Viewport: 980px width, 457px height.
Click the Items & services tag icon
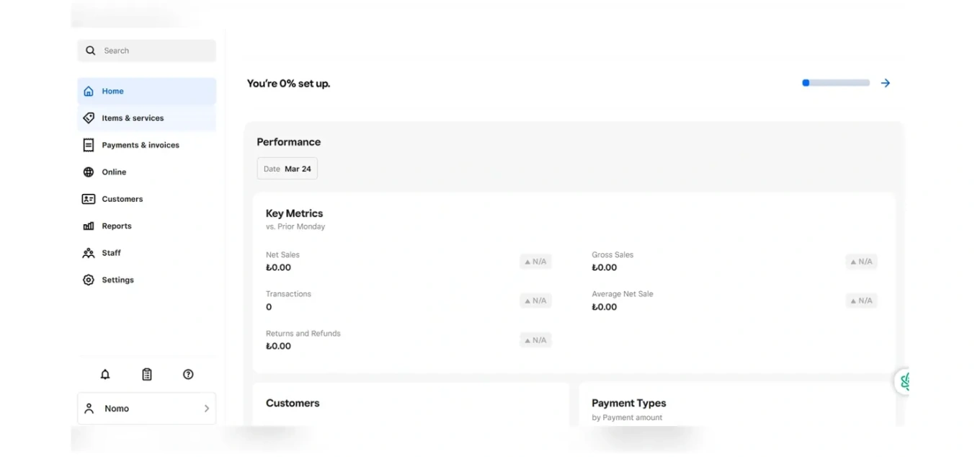(89, 118)
